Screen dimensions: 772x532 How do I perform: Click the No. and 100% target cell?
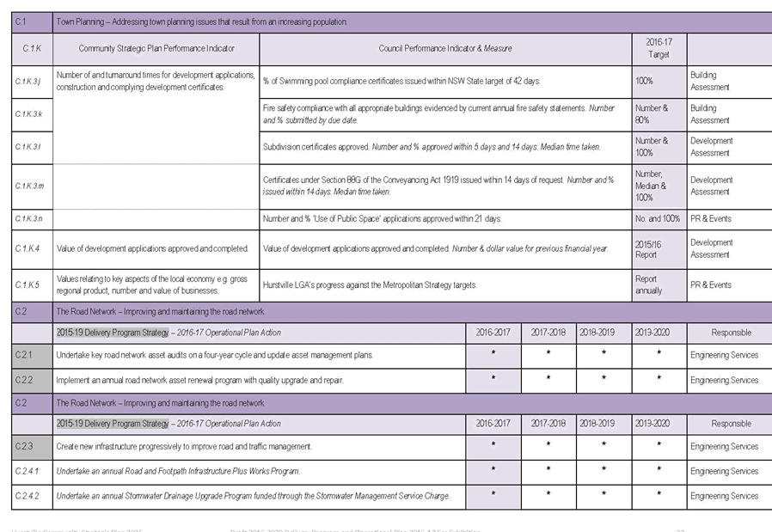point(659,219)
